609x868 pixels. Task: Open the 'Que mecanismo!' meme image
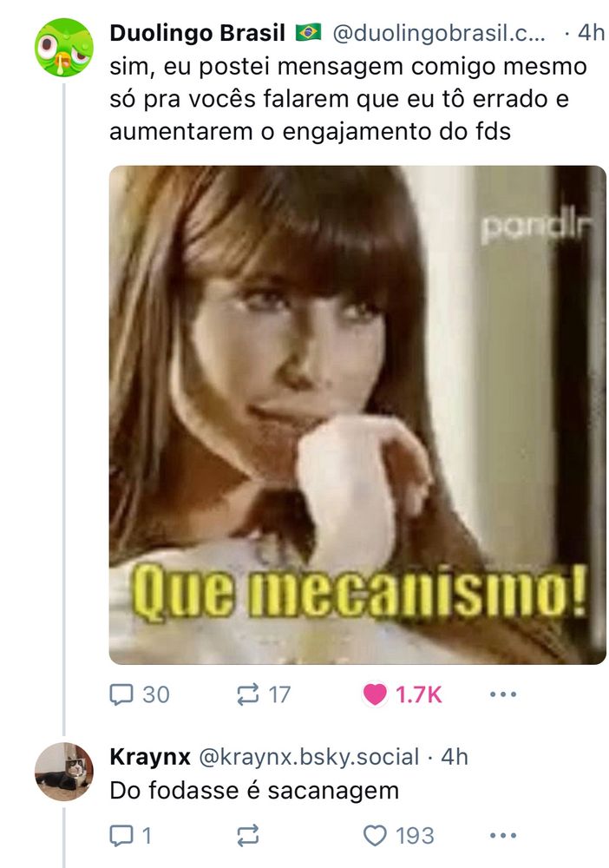(x=357, y=415)
